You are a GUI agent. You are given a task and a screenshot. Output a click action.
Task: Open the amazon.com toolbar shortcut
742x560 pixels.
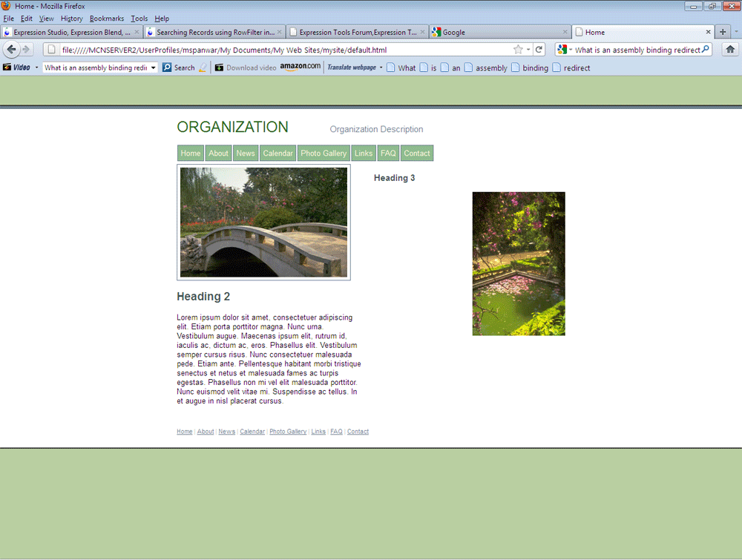click(x=300, y=67)
